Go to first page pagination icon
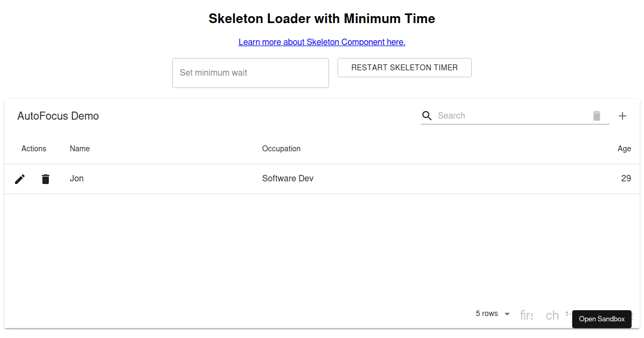Image resolution: width=644 pixels, height=338 pixels. coord(526,315)
